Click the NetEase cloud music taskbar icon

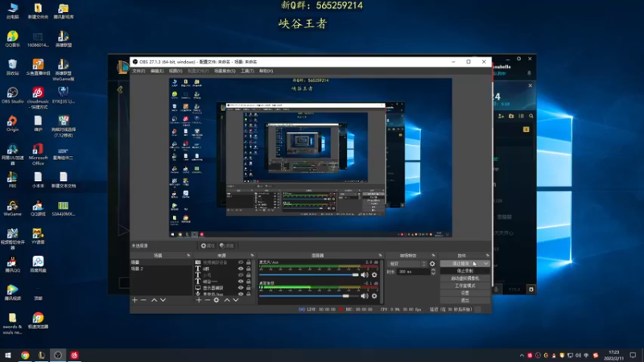point(74,355)
